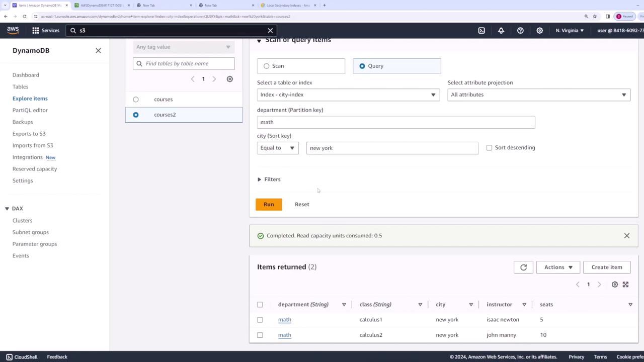Screen dimensions: 644x362
Task: Collapse the Scan or query items section
Action: tap(259, 41)
